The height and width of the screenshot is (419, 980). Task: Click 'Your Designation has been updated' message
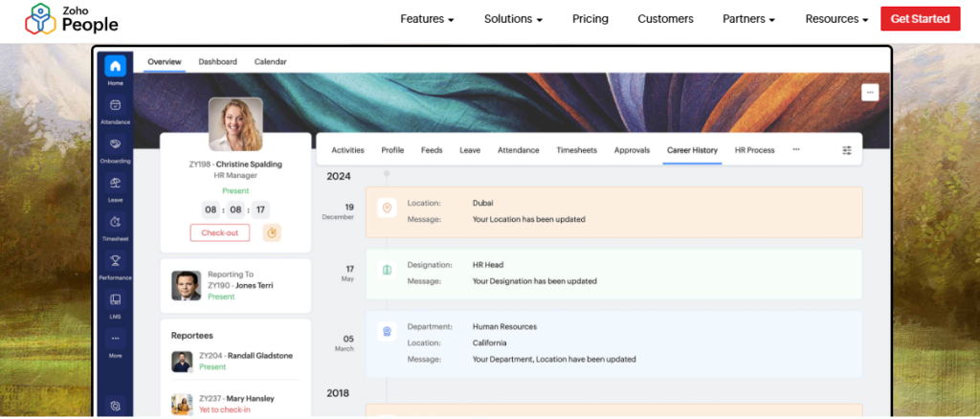coord(534,281)
